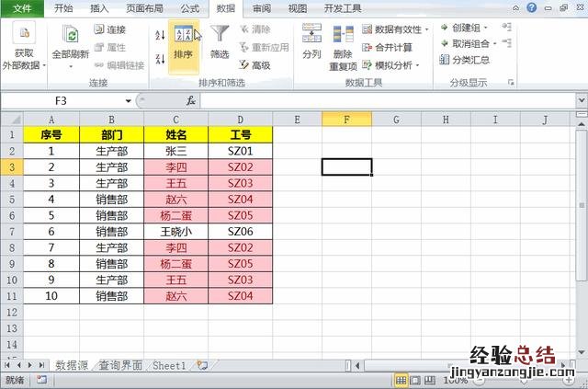This screenshot has width=588, height=389.
Task: Select cell containing 张三
Action: (x=175, y=151)
